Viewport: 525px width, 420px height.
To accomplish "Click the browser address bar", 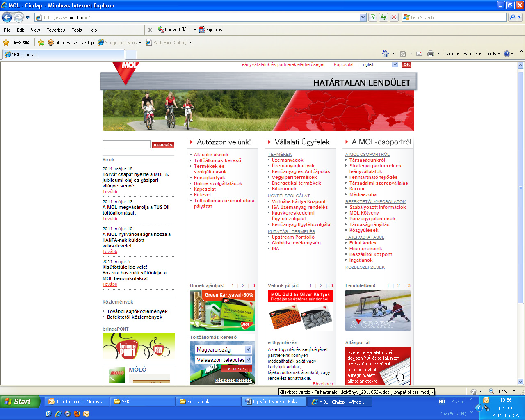I will (x=197, y=17).
